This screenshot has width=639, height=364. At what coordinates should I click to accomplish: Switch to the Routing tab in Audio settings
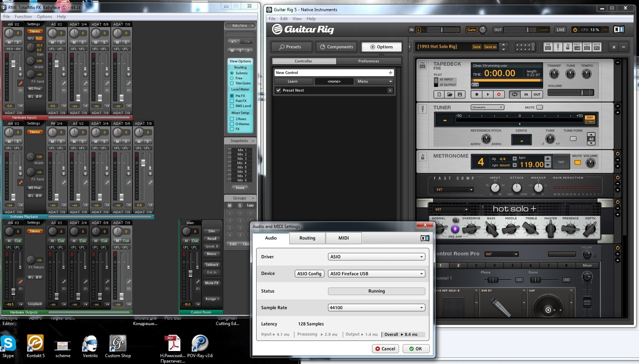pos(307,238)
